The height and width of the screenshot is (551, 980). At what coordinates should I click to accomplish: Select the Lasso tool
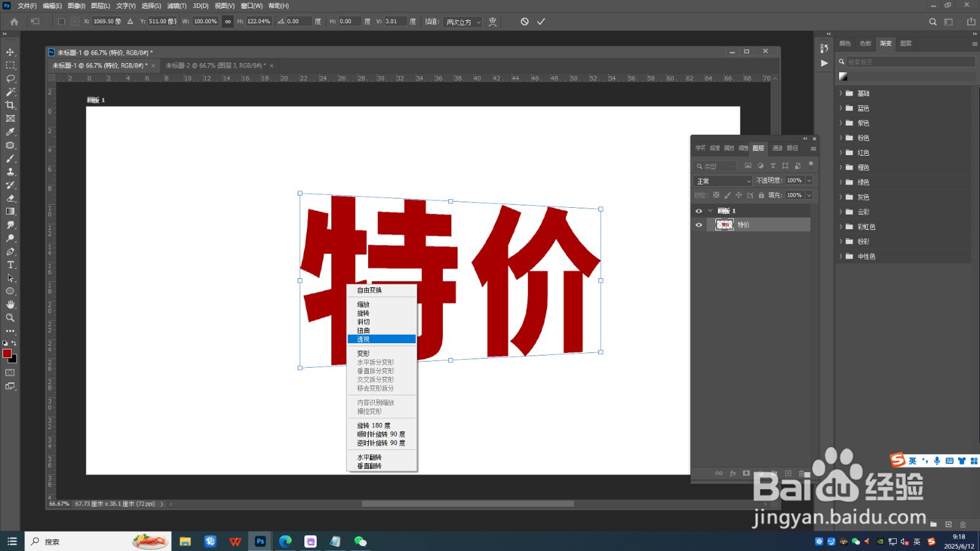point(10,78)
